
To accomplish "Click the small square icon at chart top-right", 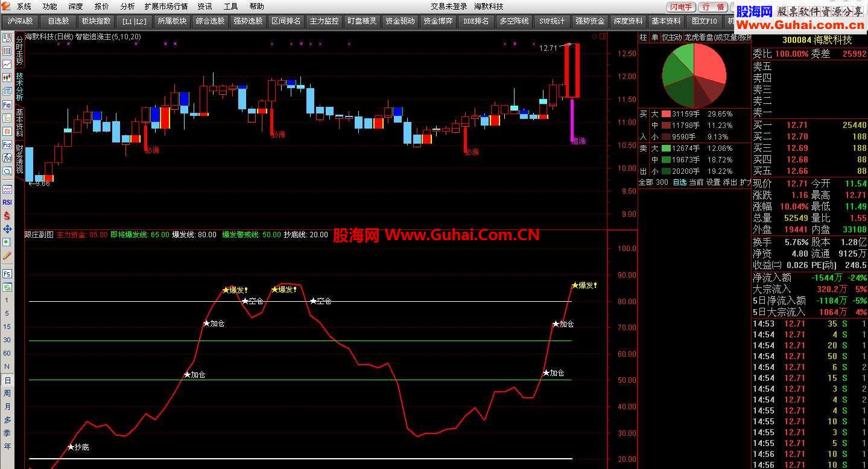I will point(603,36).
